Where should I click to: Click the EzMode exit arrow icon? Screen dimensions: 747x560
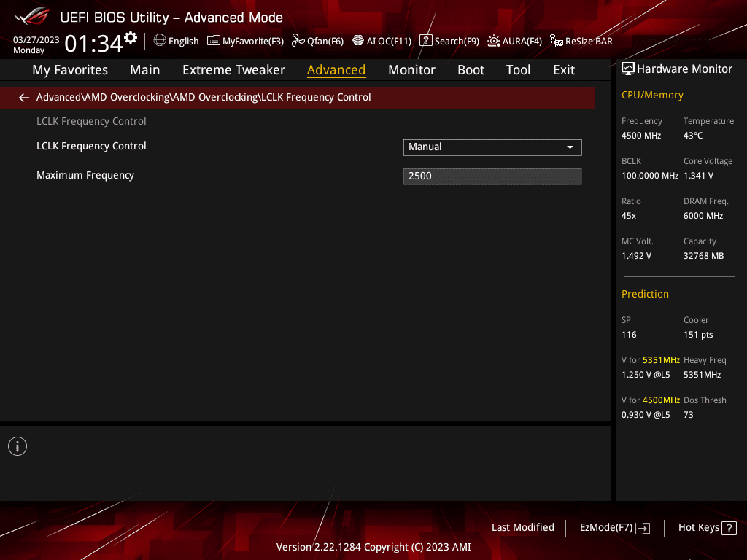click(643, 528)
